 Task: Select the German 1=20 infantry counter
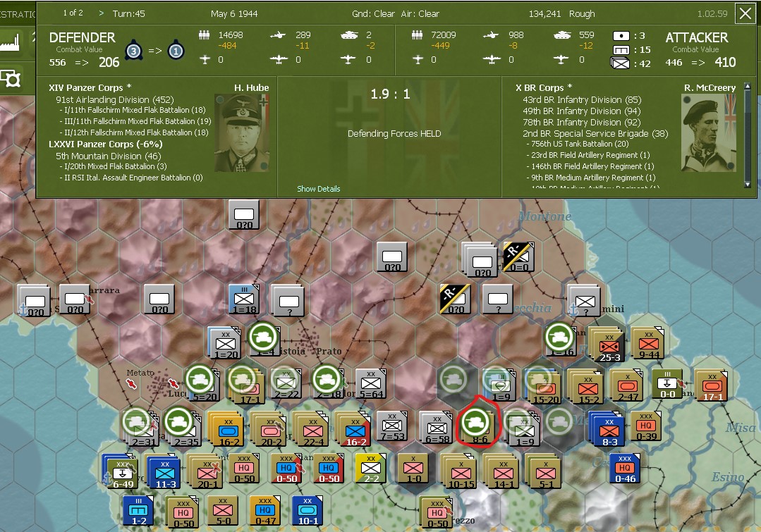(x=224, y=343)
